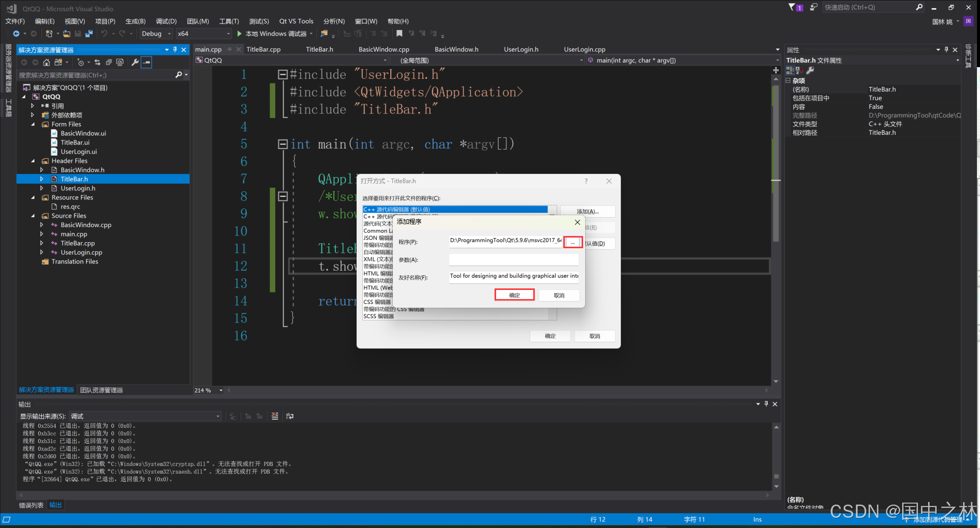Click the Open File folder icon
The height and width of the screenshot is (528, 980).
(67, 34)
